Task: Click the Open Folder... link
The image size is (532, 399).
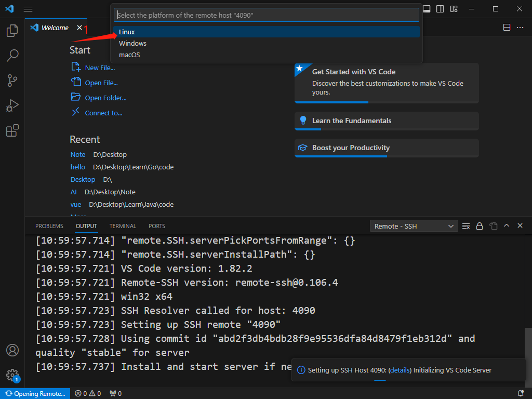Action: [x=105, y=98]
